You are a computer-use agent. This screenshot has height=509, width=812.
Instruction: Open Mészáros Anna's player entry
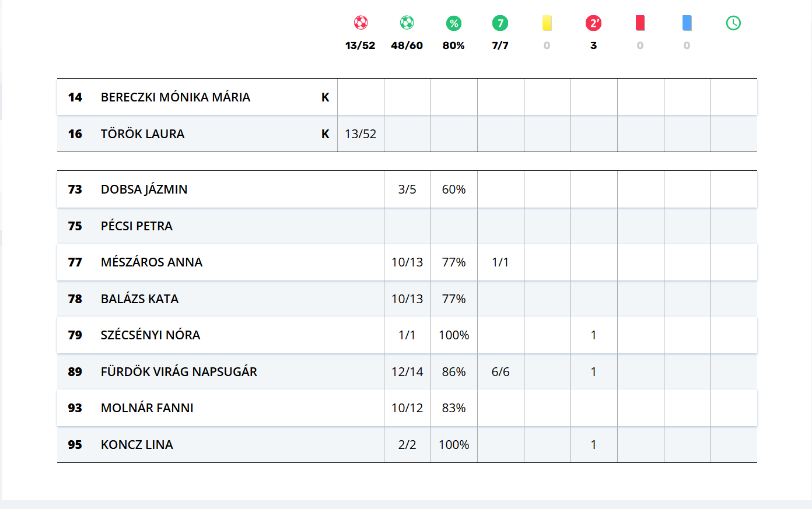pyautogui.click(x=152, y=262)
